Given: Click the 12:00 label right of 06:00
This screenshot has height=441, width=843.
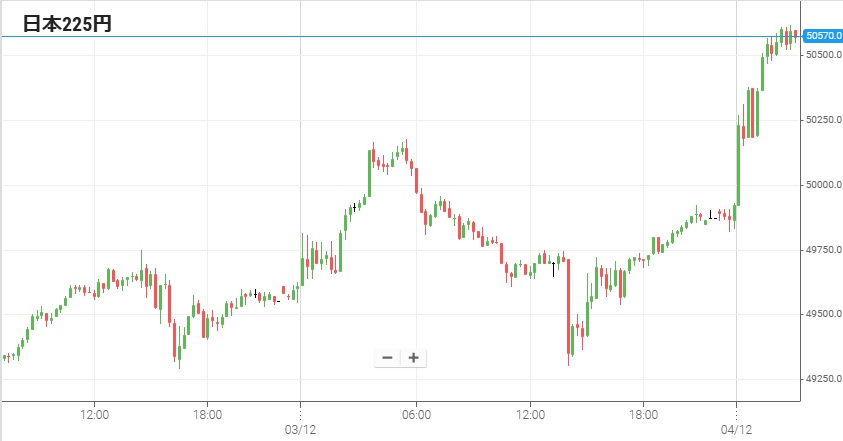Looking at the screenshot, I should pos(530,414).
